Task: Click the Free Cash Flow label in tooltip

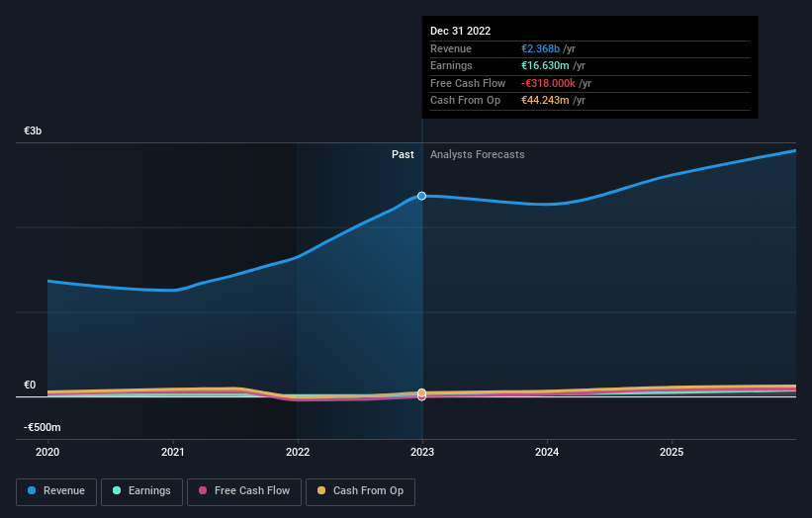Action: tap(468, 83)
